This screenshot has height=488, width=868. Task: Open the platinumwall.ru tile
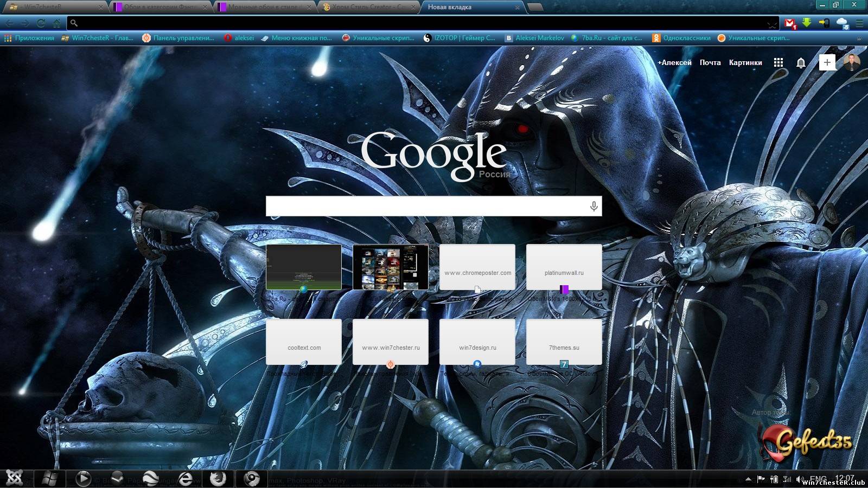click(564, 267)
